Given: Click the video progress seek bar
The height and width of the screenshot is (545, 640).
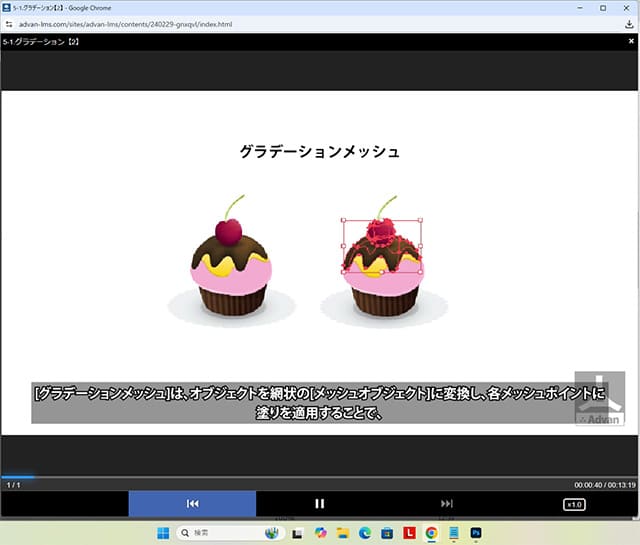Looking at the screenshot, I should [320, 477].
